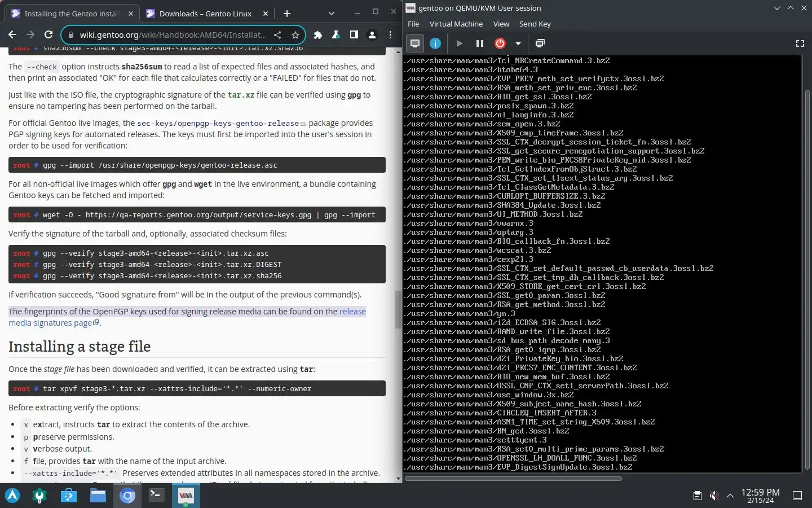The image size is (812, 508).
Task: Switch to virt-manager in the taskbar
Action: coord(186,496)
